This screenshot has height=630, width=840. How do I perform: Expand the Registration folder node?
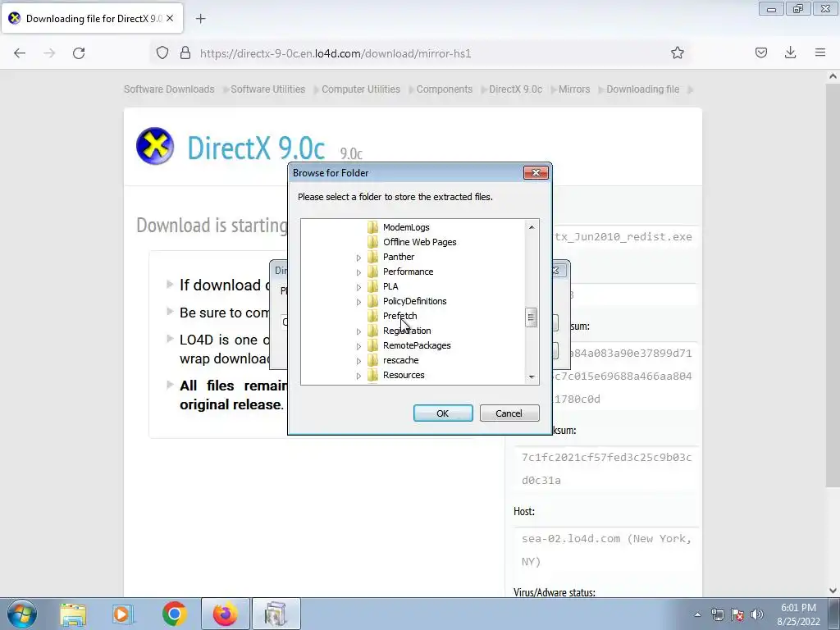(358, 331)
